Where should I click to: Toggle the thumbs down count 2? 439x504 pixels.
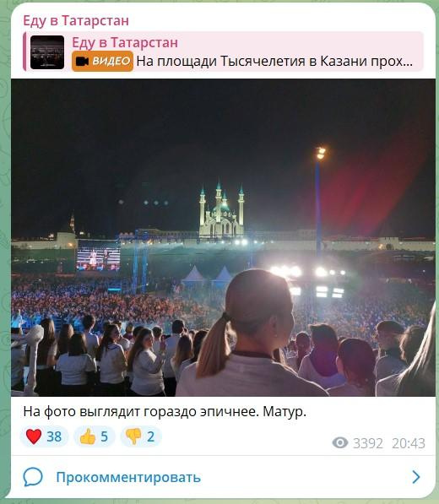151,436
